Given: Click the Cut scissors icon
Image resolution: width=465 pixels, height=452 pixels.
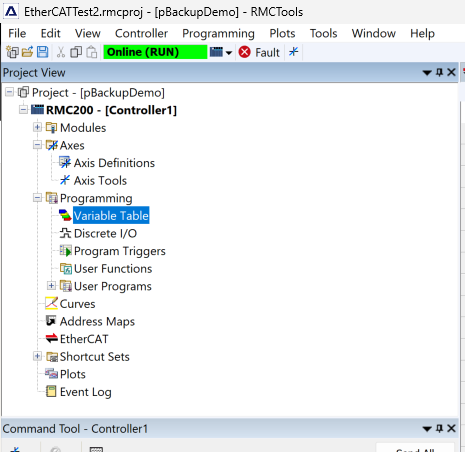Looking at the screenshot, I should (x=61, y=52).
